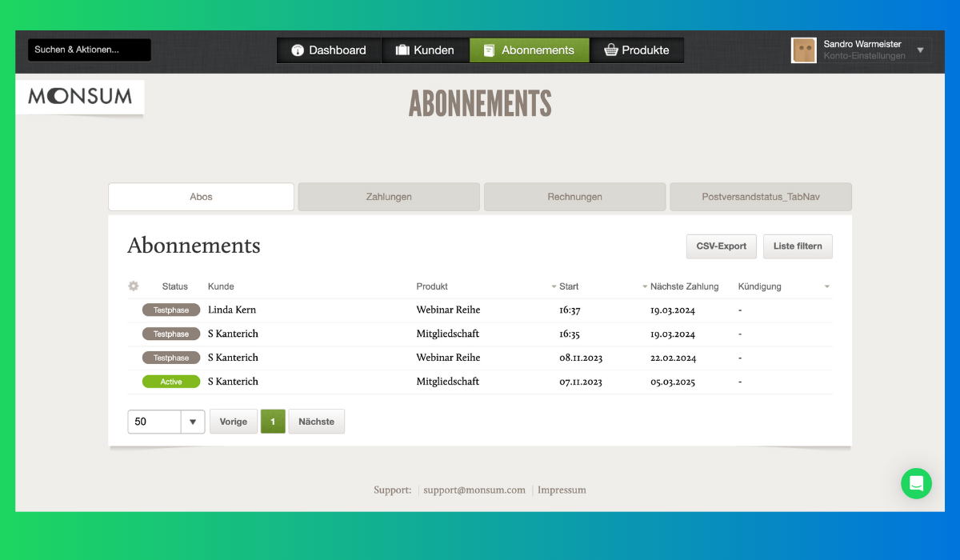
Task: Click the date 22.02.2024
Action: point(673,358)
